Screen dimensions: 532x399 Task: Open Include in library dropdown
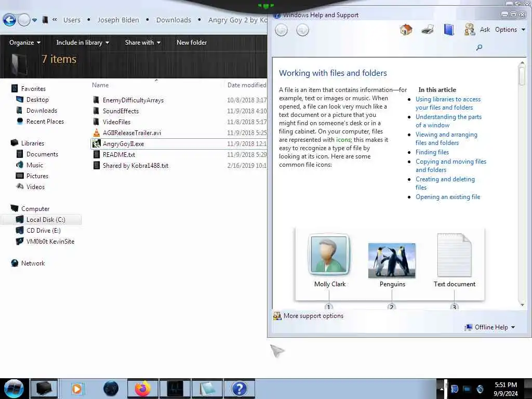[83, 43]
